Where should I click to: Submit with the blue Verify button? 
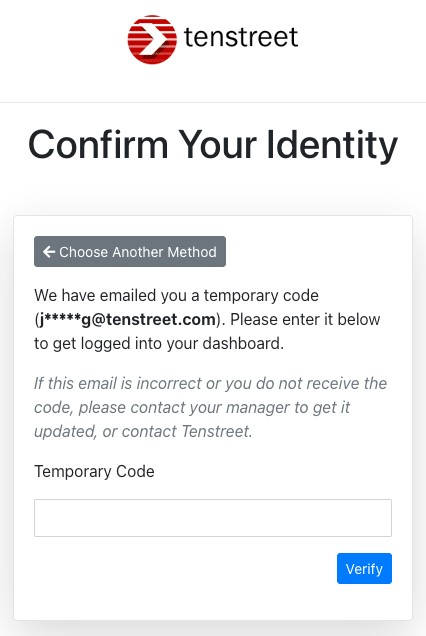(364, 568)
